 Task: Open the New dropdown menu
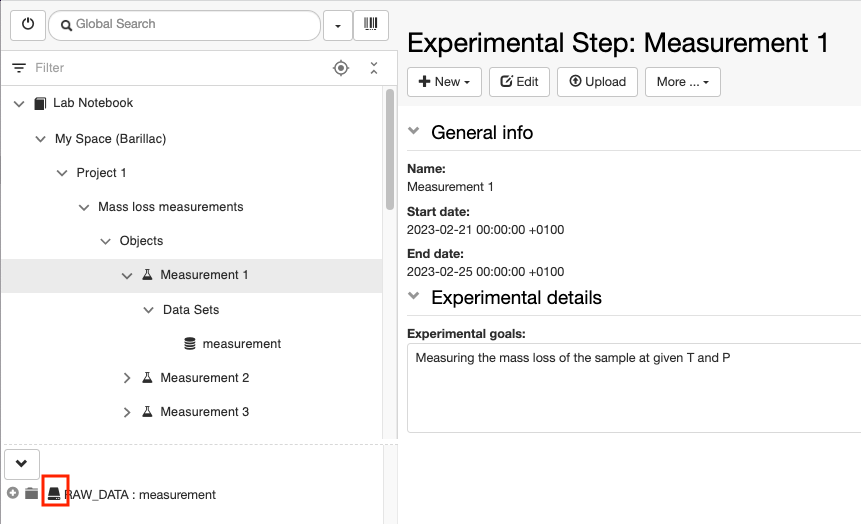point(444,82)
